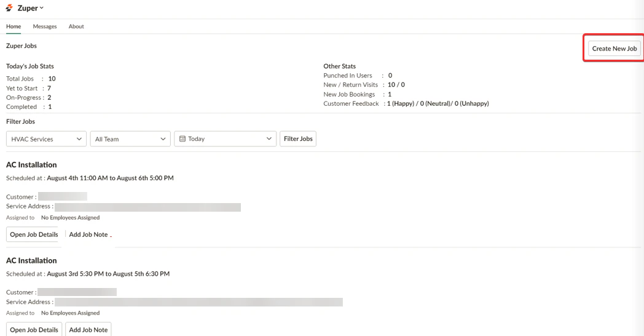Select the Other Stats heading
The height and width of the screenshot is (336, 644).
click(x=339, y=66)
